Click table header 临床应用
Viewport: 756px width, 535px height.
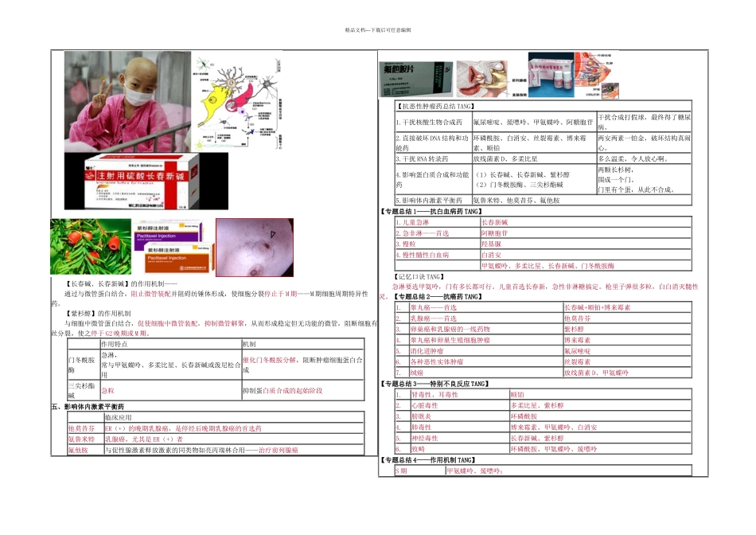[x=118, y=417]
